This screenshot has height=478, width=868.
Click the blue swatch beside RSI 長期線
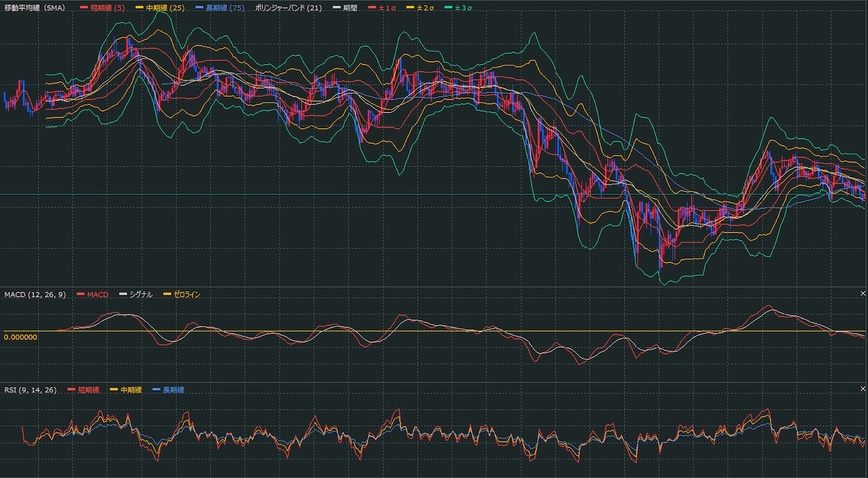coord(157,390)
